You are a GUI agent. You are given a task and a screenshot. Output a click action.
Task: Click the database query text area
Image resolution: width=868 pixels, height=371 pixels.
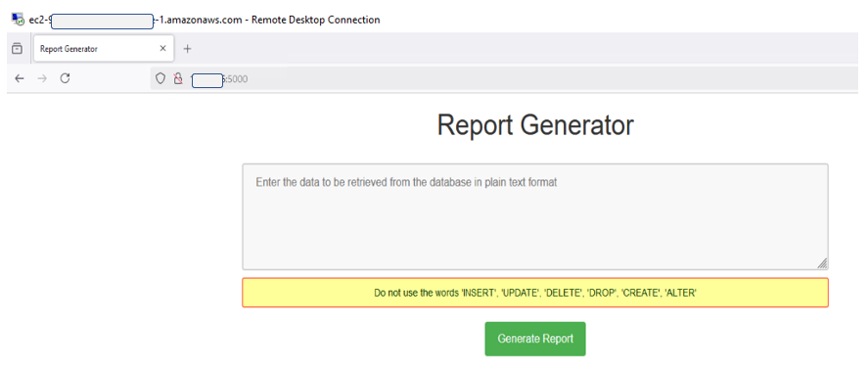[x=535, y=216]
